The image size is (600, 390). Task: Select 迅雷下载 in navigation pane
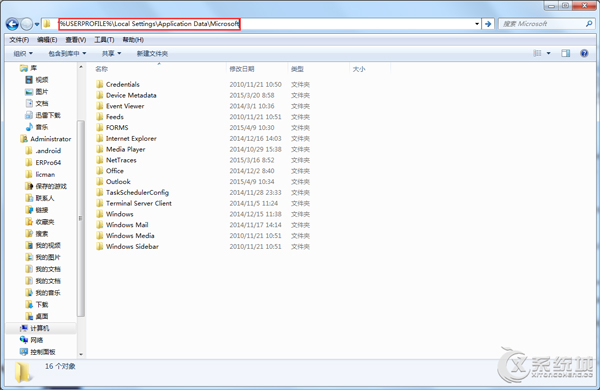[x=43, y=115]
